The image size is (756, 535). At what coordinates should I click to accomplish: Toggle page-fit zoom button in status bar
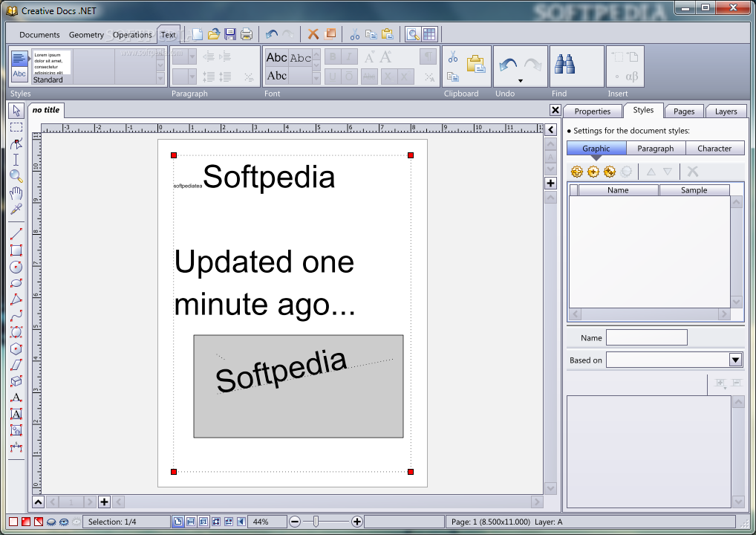[178, 522]
